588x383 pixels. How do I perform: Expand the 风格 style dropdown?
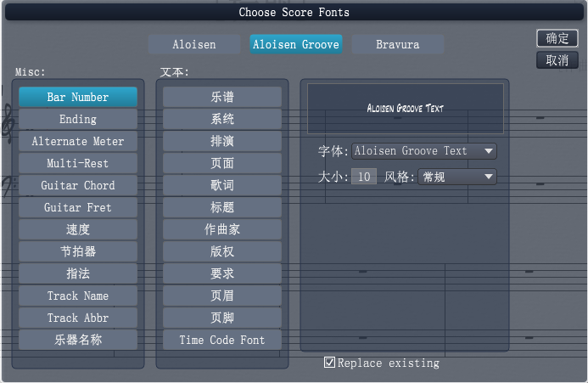[456, 177]
